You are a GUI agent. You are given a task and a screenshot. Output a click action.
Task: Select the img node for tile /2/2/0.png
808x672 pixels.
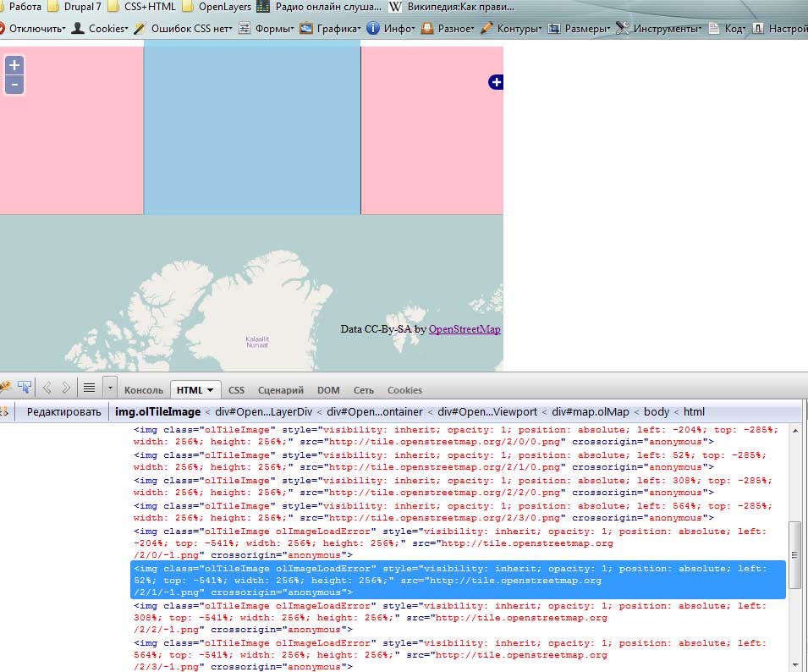[453, 486]
